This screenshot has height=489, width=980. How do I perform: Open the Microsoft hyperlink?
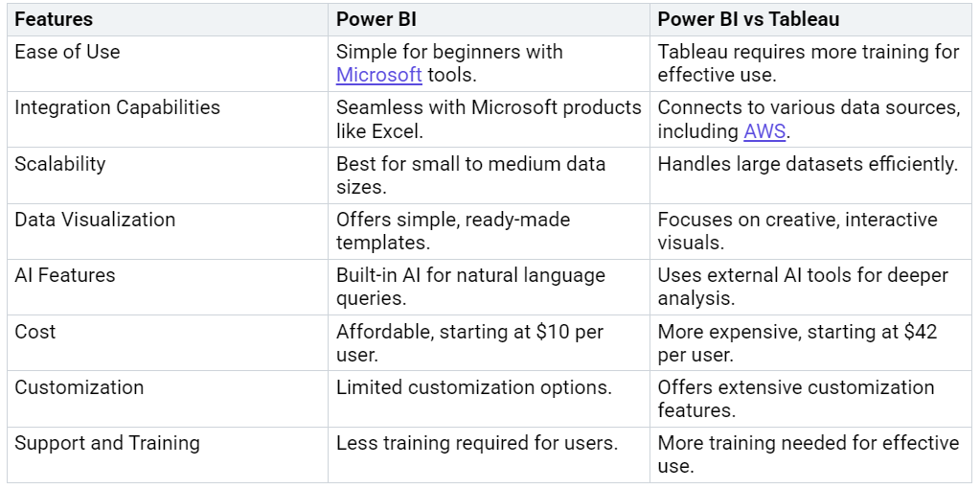[x=378, y=75]
